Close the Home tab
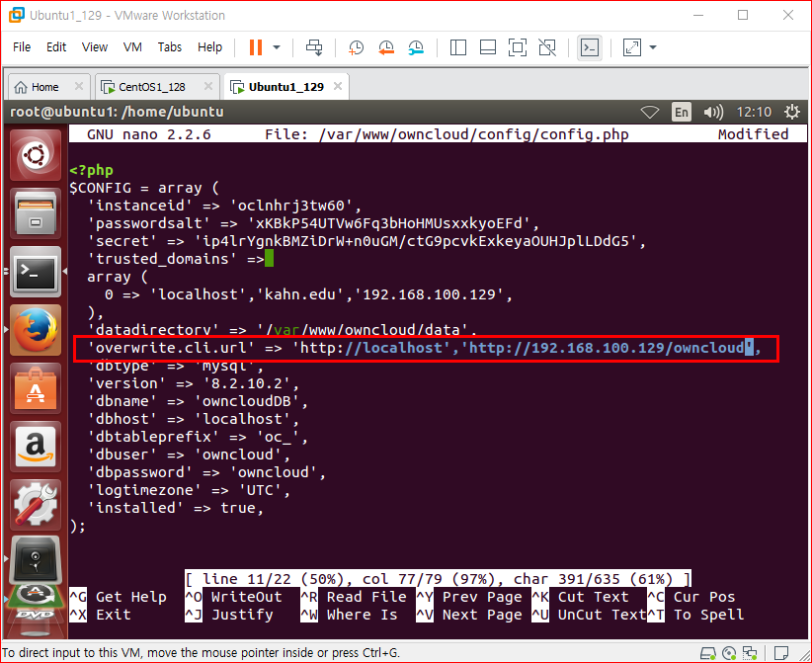This screenshot has height=663, width=812. (x=79, y=86)
